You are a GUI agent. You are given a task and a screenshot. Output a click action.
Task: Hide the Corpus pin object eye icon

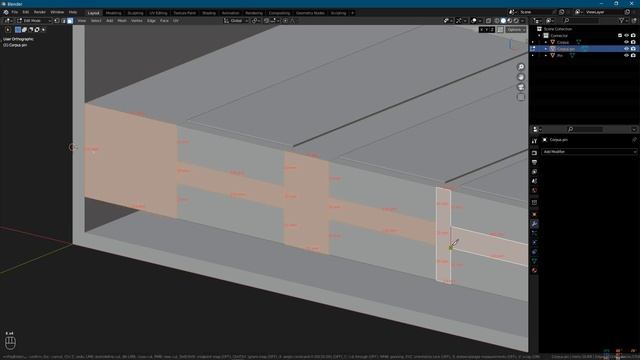click(627, 49)
